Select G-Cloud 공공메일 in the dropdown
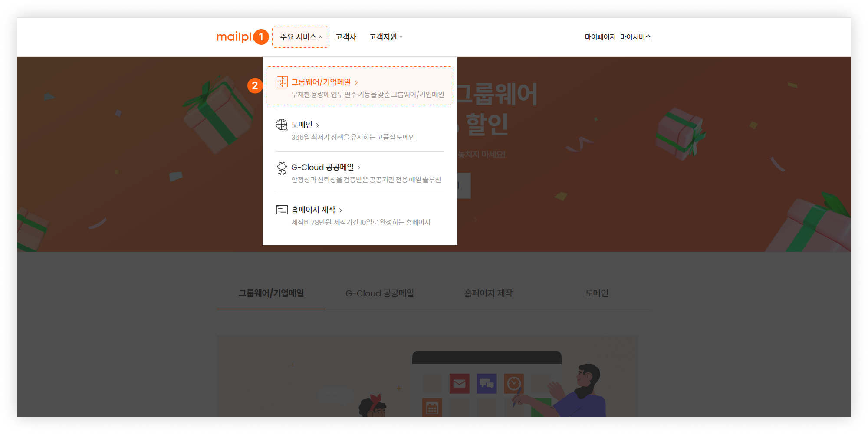 [360, 173]
